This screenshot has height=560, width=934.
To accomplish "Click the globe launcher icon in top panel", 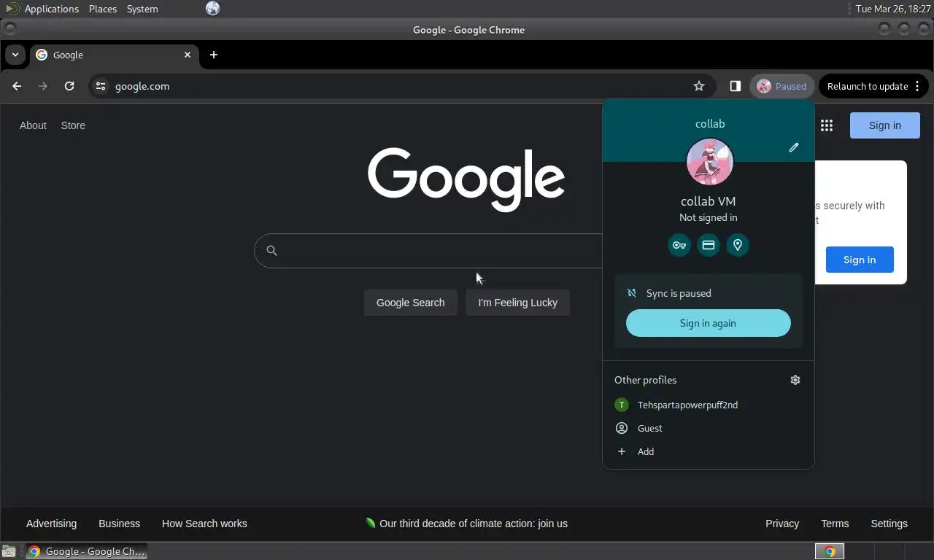I will click(x=212, y=9).
